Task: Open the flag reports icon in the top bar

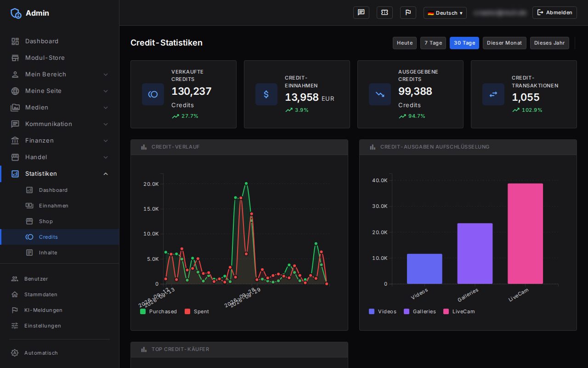Action: click(x=408, y=13)
